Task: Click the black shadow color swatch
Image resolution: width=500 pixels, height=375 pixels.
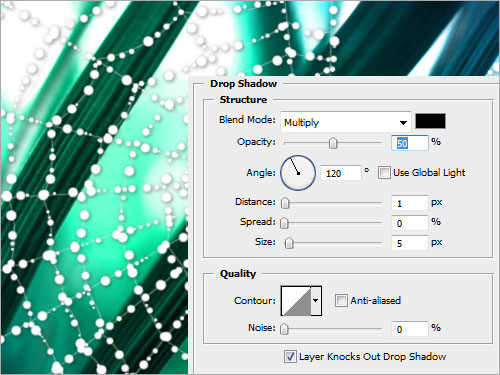Action: [x=430, y=121]
